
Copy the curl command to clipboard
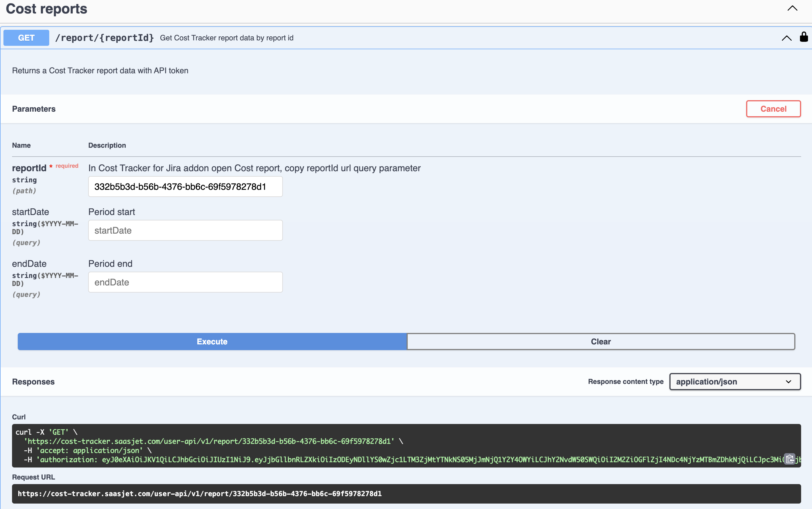coord(789,459)
